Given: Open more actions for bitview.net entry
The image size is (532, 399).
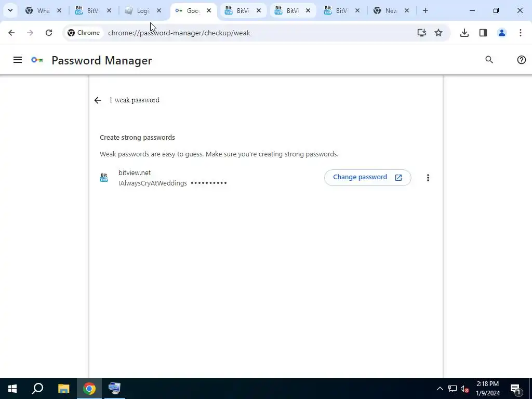Looking at the screenshot, I should coord(428,178).
